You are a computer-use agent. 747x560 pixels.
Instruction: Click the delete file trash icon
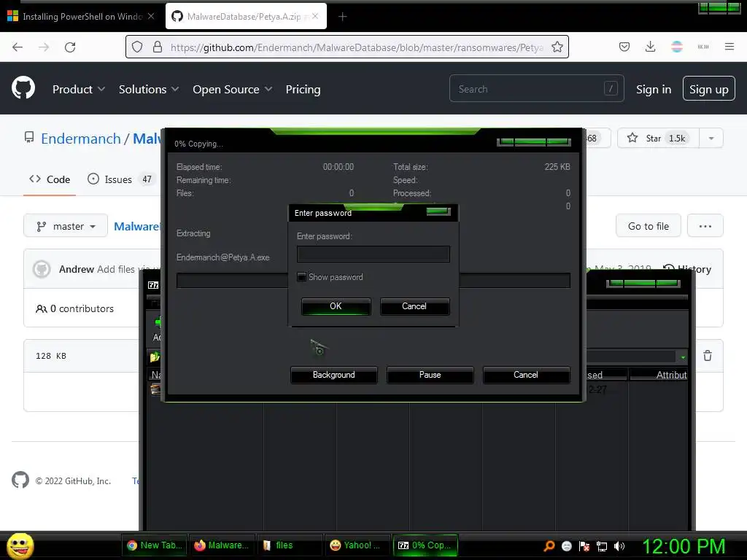(708, 356)
